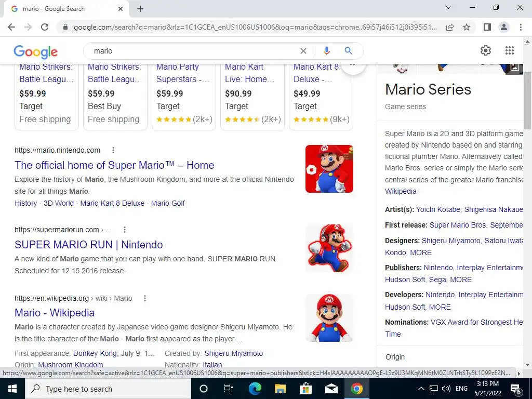This screenshot has height=399, width=532.
Task: Open the notification center
Action: pyautogui.click(x=516, y=389)
